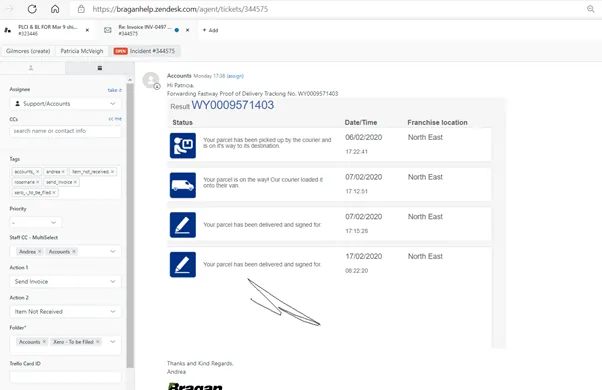Click the zoom magnifier icon in address bar

tap(590, 9)
